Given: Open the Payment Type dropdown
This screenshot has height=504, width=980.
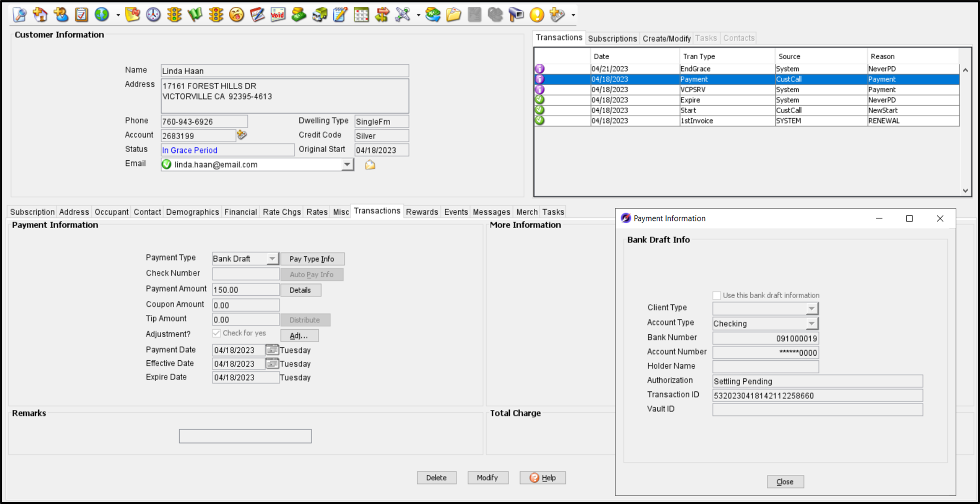Looking at the screenshot, I should (272, 259).
